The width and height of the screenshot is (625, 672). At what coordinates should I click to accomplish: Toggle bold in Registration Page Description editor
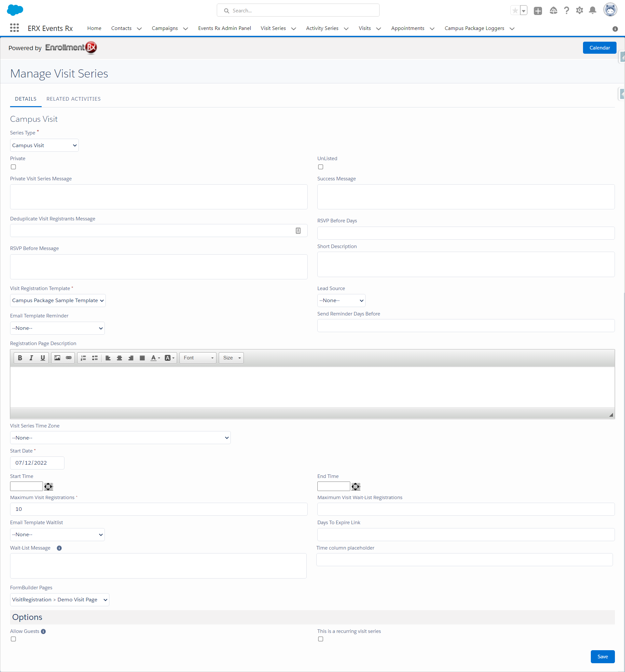(x=20, y=357)
